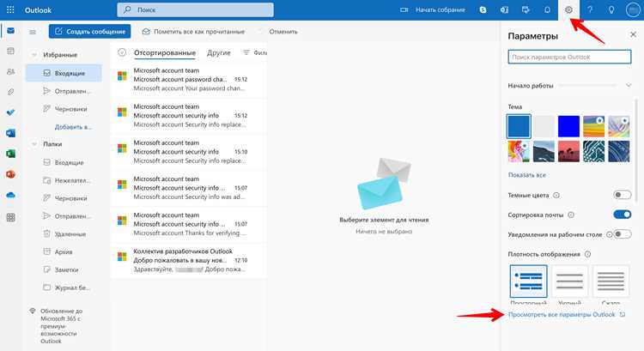644x351 pixels.
Task: Click the Поиск search box
Action: (x=195, y=9)
